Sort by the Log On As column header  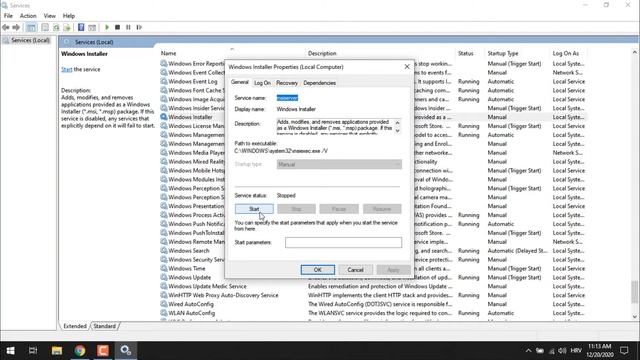click(x=566, y=53)
